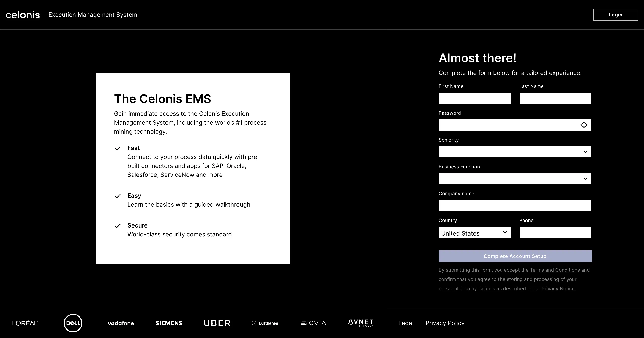The image size is (644, 338).
Task: Open the Privacy Notice link
Action: (558, 289)
